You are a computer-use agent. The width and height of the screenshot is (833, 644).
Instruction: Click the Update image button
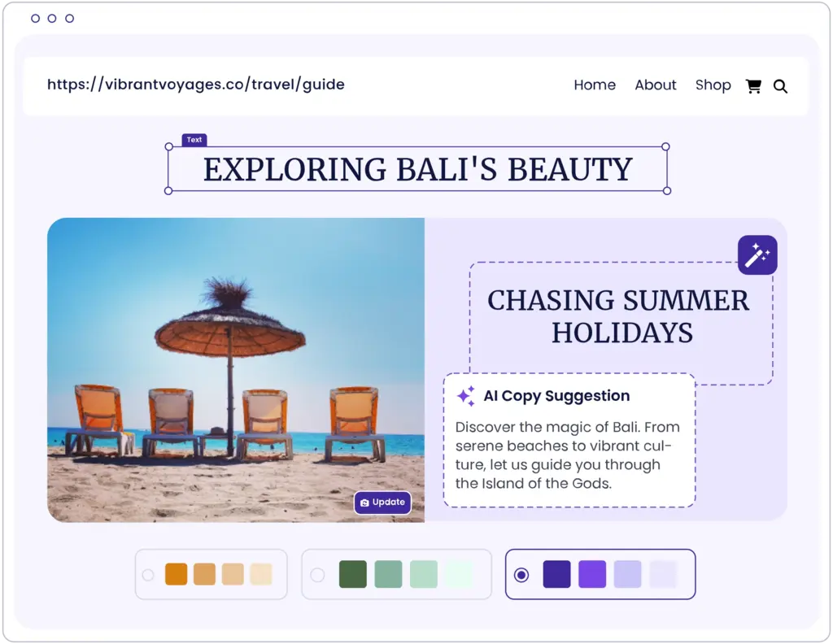pyautogui.click(x=383, y=503)
